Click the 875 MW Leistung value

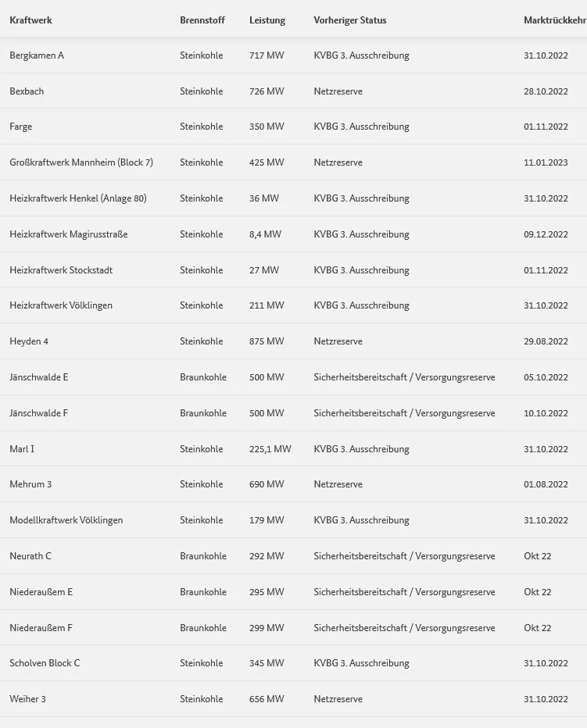tap(267, 341)
